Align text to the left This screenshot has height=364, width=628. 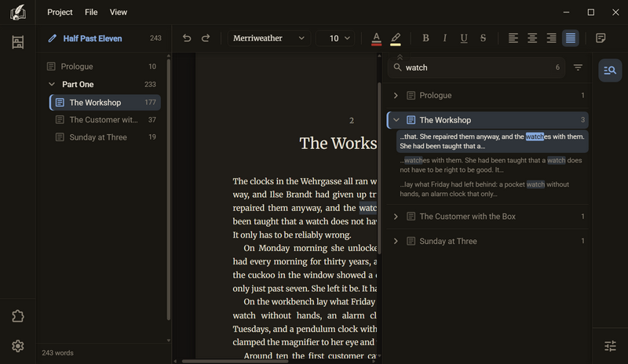(x=513, y=38)
